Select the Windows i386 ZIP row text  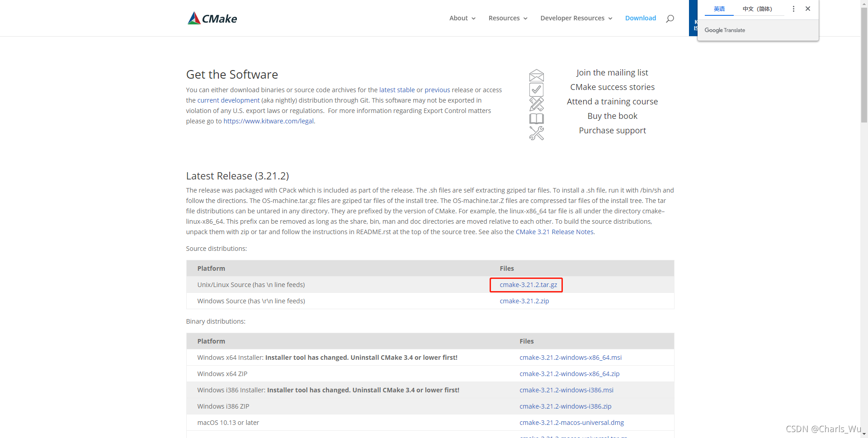pyautogui.click(x=223, y=406)
